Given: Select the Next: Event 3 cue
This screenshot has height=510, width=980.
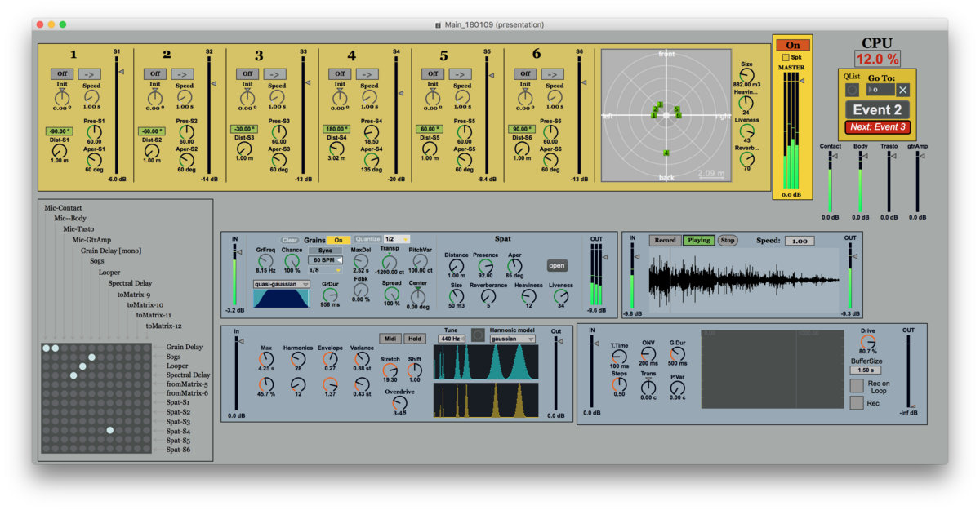Looking at the screenshot, I should click(x=877, y=126).
